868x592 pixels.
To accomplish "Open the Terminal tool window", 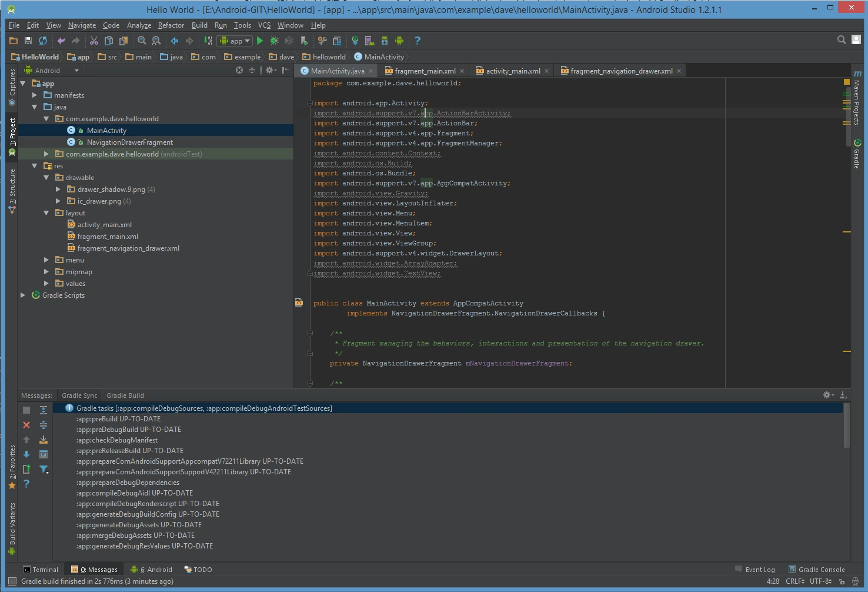I will point(41,569).
